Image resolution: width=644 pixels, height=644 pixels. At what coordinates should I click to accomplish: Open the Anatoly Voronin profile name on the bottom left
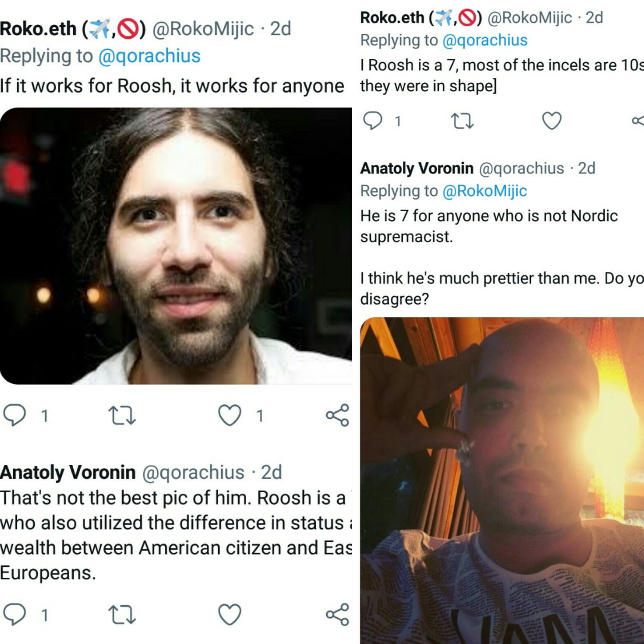coord(68,472)
